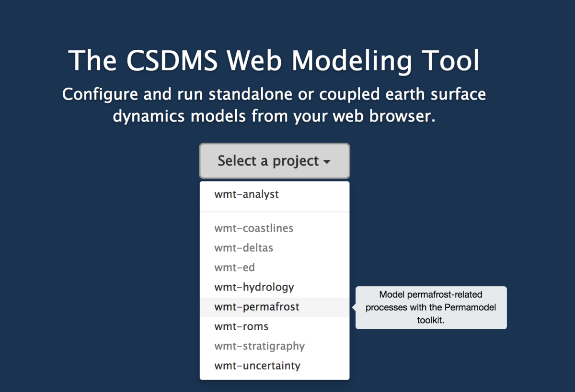This screenshot has width=575, height=392.
Task: Click the tooltip's left-pointing arrow tip
Action: tap(354, 307)
